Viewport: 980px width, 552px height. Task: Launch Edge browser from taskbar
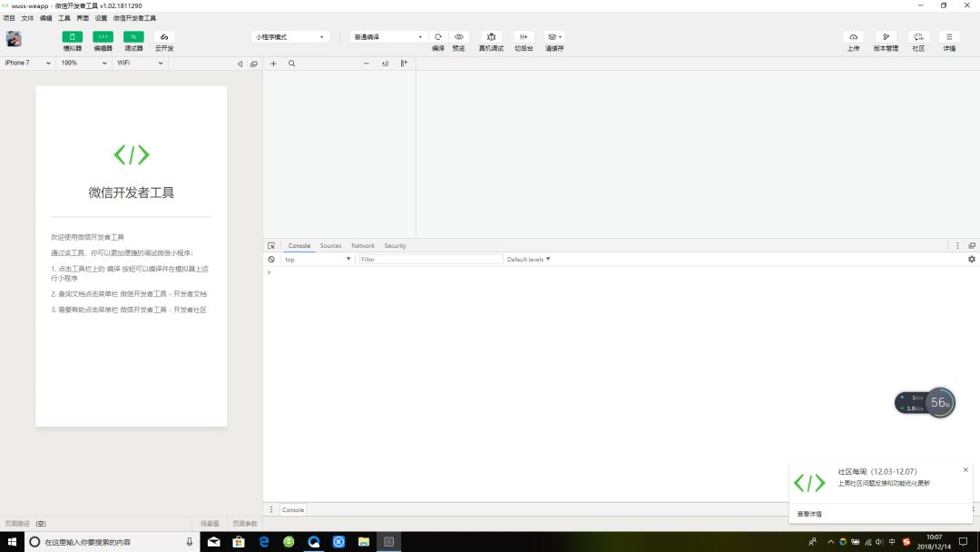[264, 542]
